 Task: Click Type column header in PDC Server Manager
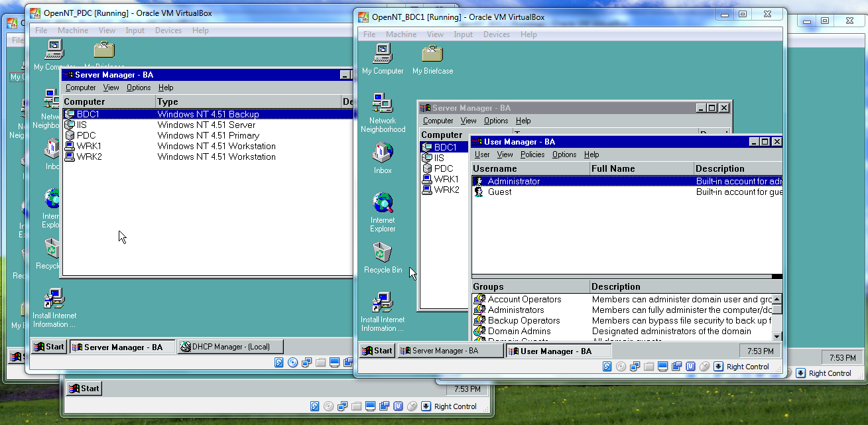point(249,101)
